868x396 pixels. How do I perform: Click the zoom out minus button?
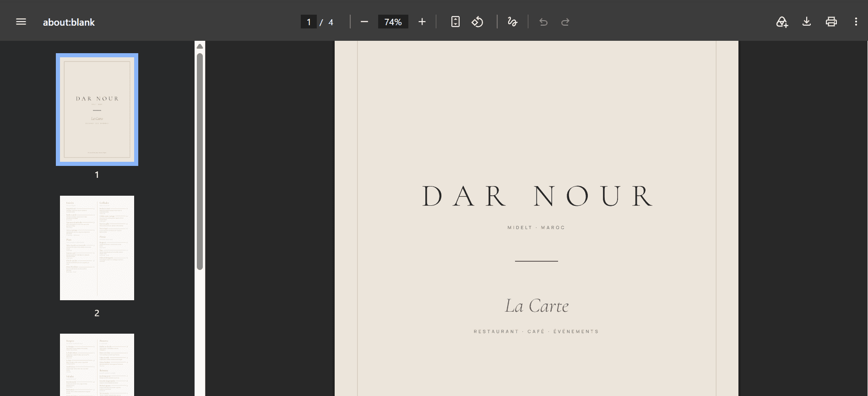click(364, 22)
